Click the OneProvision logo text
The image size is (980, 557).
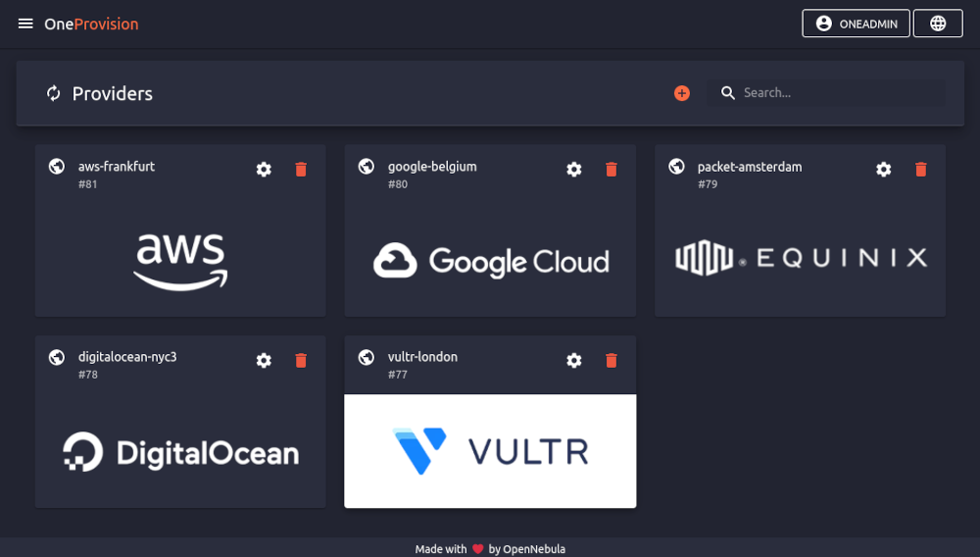[91, 24]
